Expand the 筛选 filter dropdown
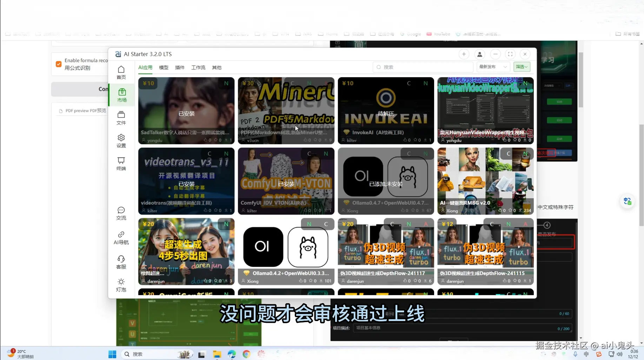The image size is (644, 360). tap(522, 67)
